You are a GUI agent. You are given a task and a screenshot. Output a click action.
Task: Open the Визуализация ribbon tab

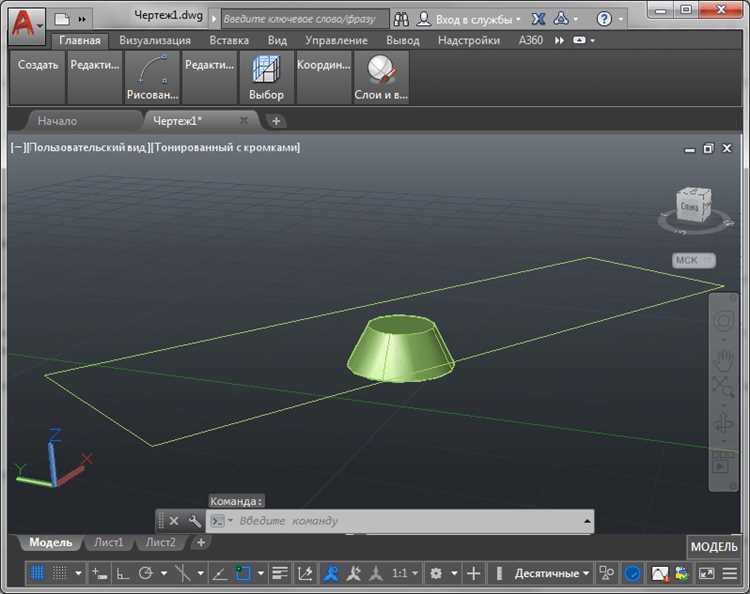(155, 40)
